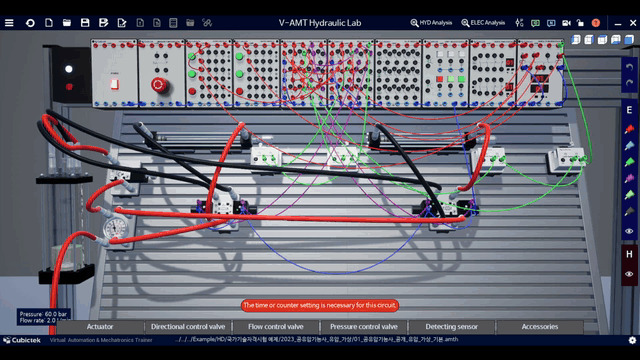The width and height of the screenshot is (640, 360).
Task: Click the red emergency stop button on panel
Action: (158, 85)
